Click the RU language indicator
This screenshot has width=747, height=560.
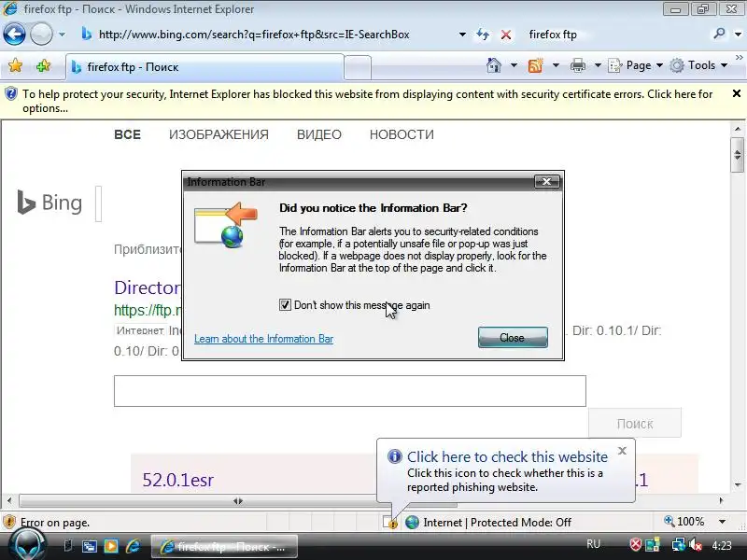click(x=593, y=544)
